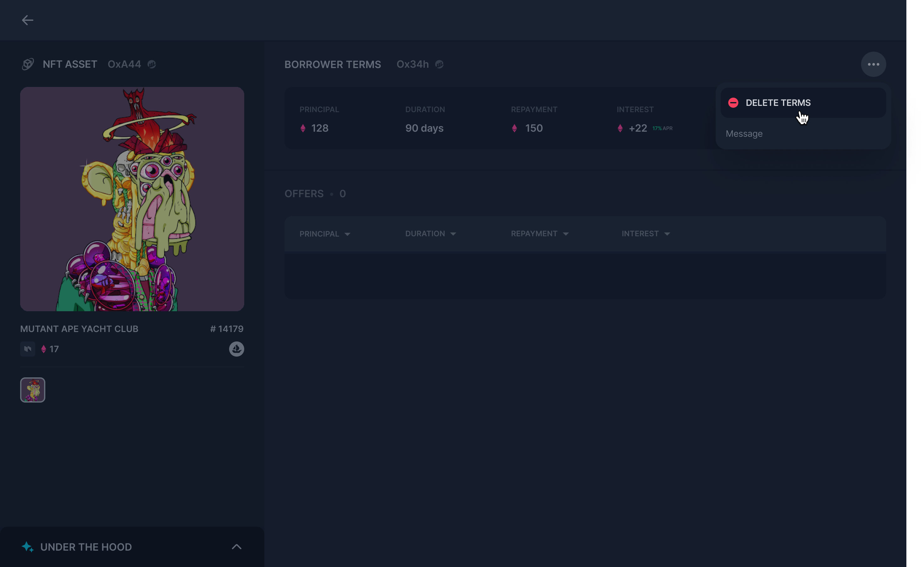Image resolution: width=924 pixels, height=567 pixels.
Task: Click the 0x34h borrower address link
Action: click(x=413, y=65)
